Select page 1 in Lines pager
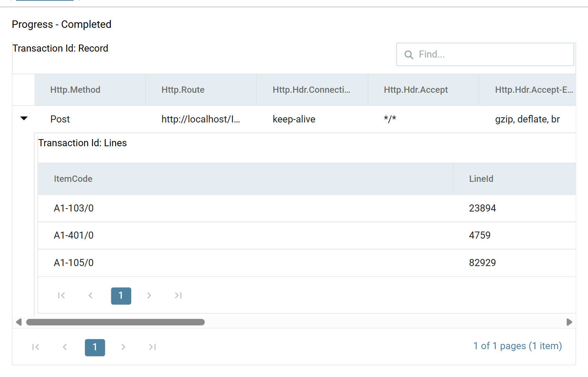Screen dimensions: 588x377 [121, 296]
